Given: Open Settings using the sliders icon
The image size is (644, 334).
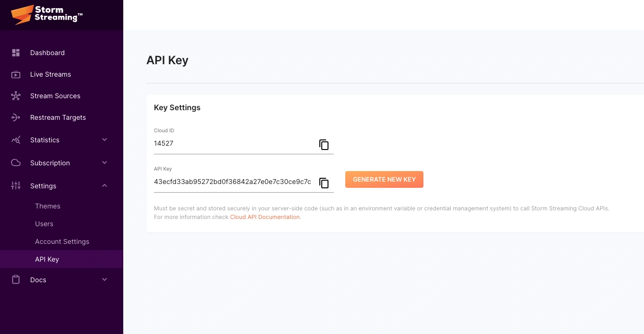Looking at the screenshot, I should tap(16, 186).
